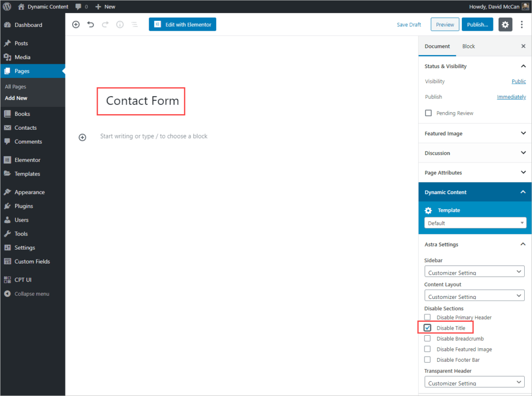
Task: Open the content structure info icon
Action: point(120,24)
